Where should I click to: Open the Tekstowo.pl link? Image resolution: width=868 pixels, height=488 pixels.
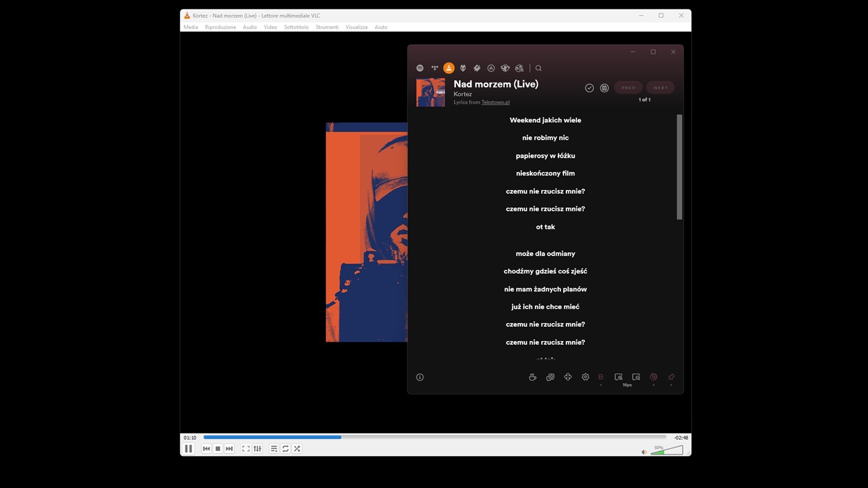point(494,102)
